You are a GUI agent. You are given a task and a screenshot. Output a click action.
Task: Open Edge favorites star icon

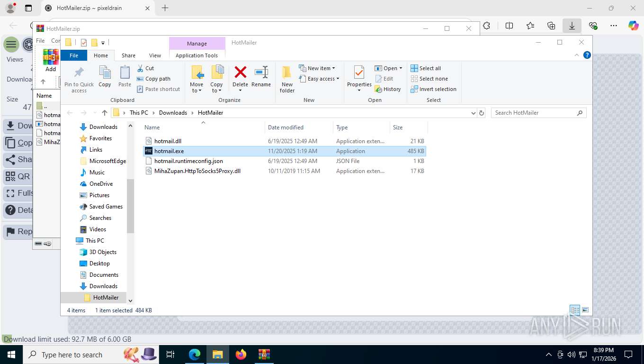tap(530, 26)
